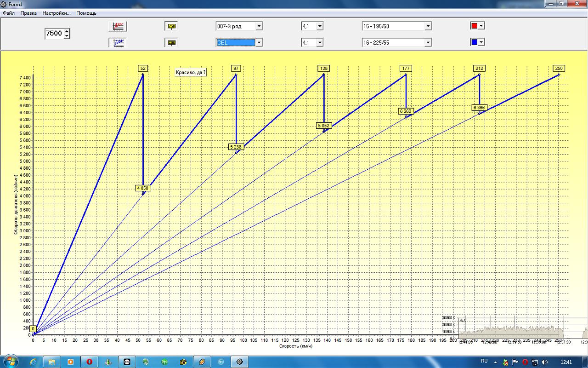The width and height of the screenshot is (588, 368).
Task: Click the 5 238 RPM drop label
Action: [235, 147]
